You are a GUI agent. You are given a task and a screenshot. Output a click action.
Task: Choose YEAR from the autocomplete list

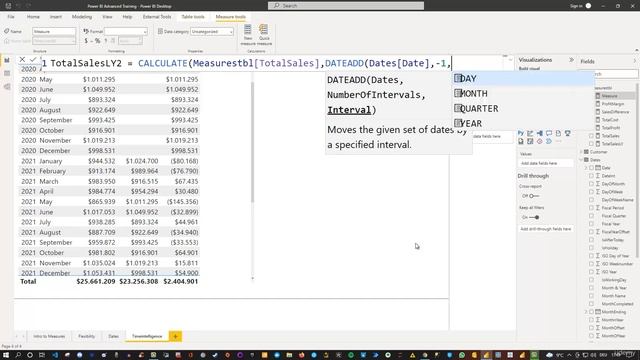(x=523, y=123)
